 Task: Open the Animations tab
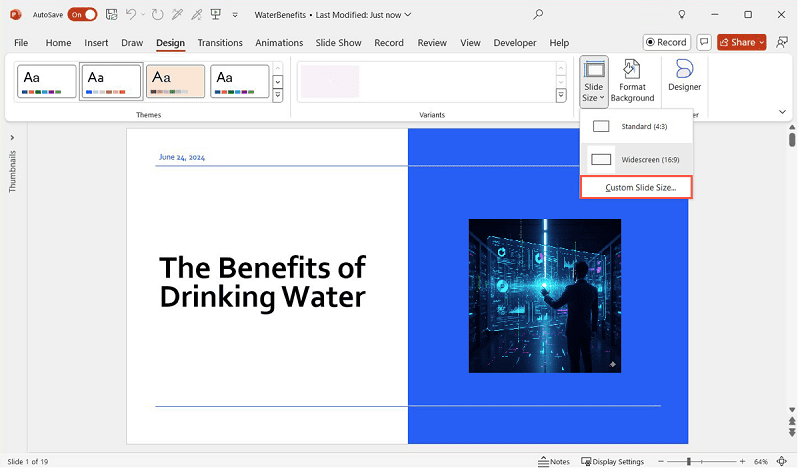[279, 43]
